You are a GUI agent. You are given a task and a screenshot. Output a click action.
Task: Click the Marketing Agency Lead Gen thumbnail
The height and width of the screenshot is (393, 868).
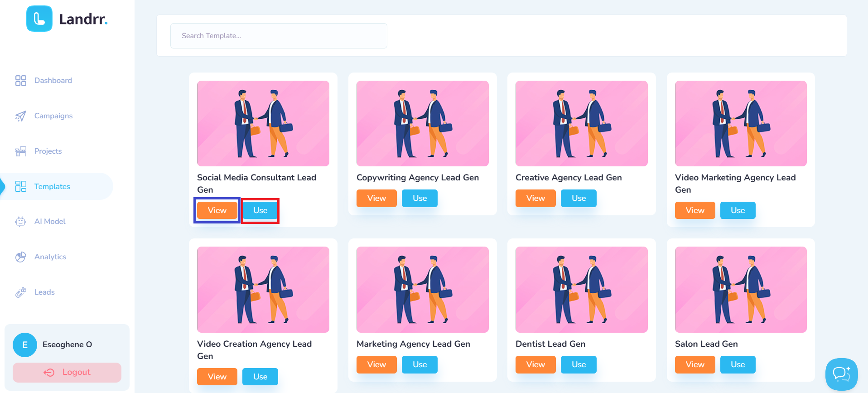(423, 290)
